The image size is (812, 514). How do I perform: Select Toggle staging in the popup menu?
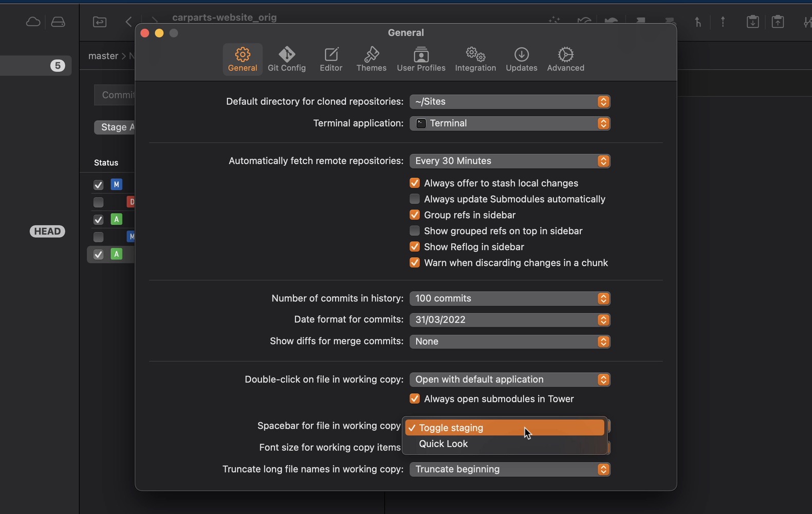click(451, 428)
